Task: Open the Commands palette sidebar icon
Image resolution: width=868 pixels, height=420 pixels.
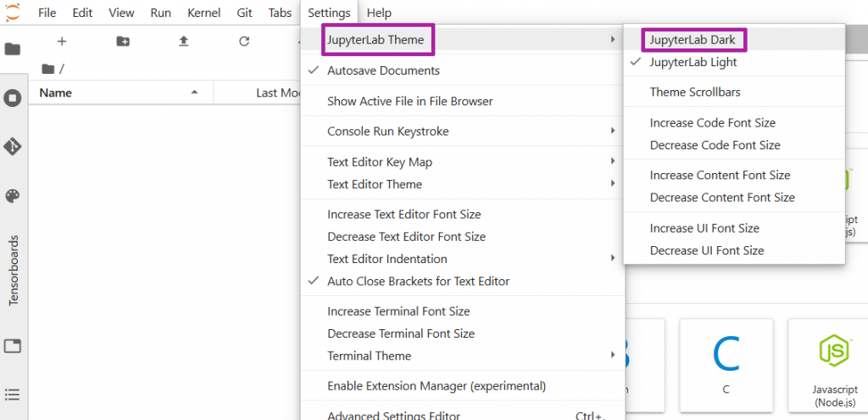Action: point(12,196)
